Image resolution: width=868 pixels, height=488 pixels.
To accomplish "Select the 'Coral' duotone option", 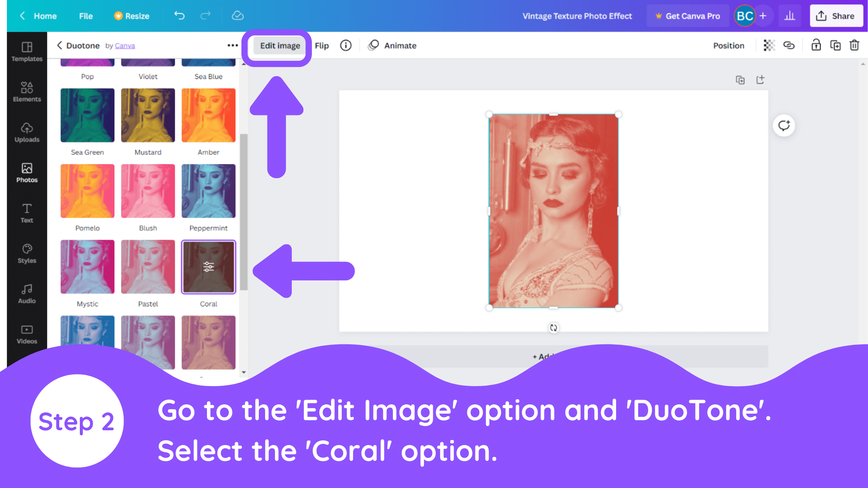I will [x=208, y=266].
